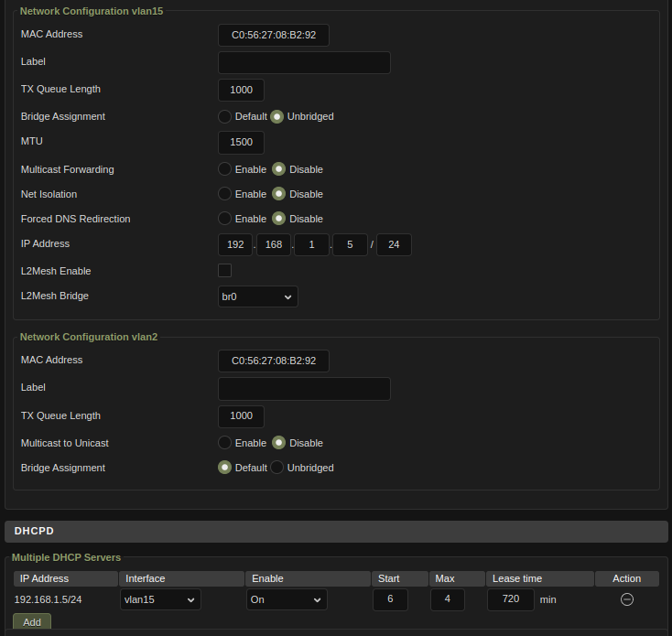Viewport: 672px width, 636px height.
Task: Select Unbridged for vlan2 Bridge Assignment
Action: (x=276, y=468)
